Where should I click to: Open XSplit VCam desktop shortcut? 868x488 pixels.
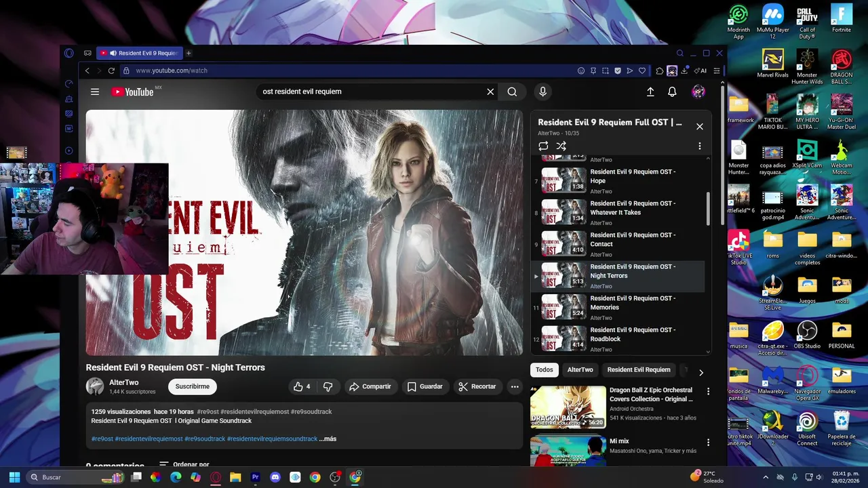[x=807, y=154]
